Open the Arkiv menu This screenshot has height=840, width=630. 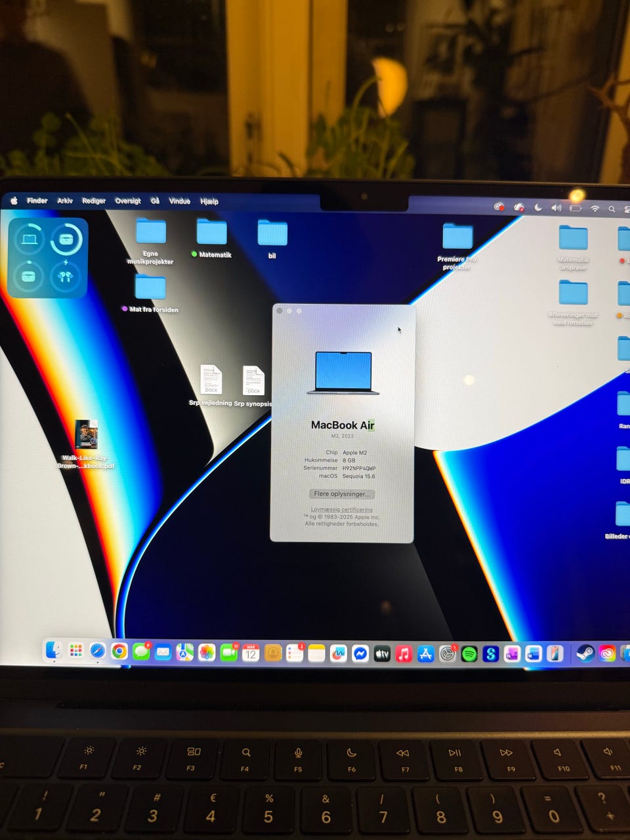pyautogui.click(x=65, y=201)
